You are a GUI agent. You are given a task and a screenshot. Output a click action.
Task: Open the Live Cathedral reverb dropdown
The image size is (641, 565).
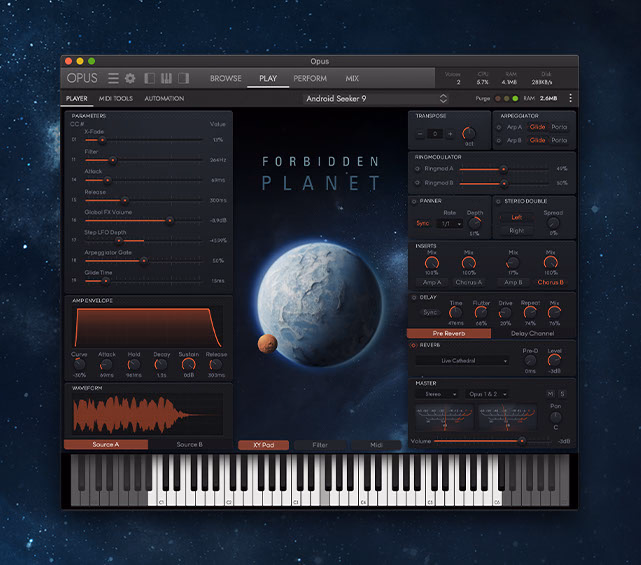point(462,361)
